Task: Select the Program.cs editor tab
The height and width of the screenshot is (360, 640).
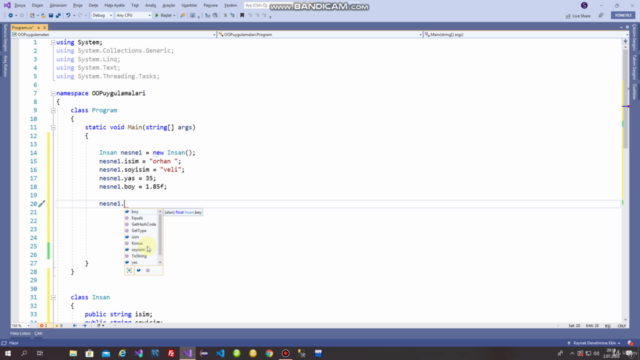Action: coord(22,27)
